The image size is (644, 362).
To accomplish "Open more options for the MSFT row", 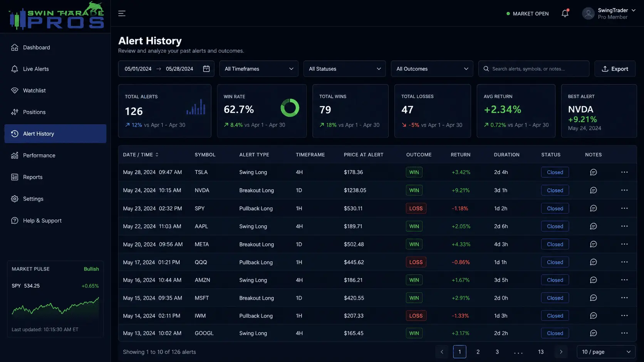I will tap(624, 298).
